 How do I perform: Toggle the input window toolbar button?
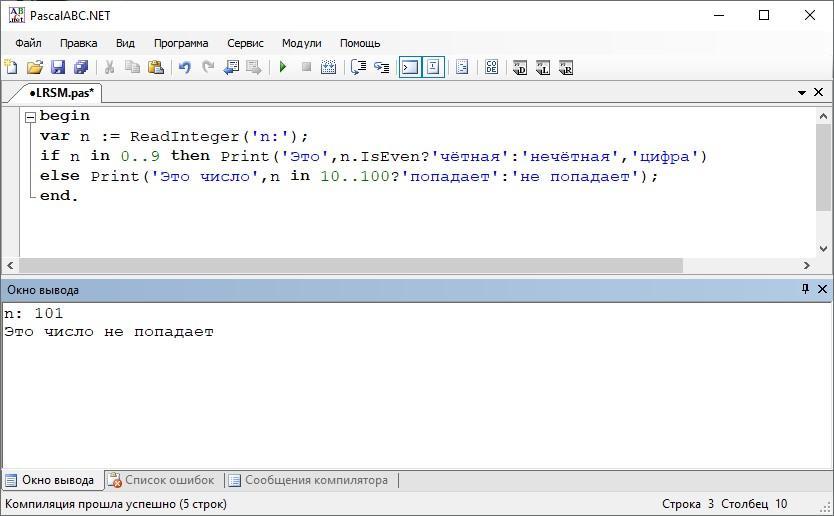click(x=433, y=68)
